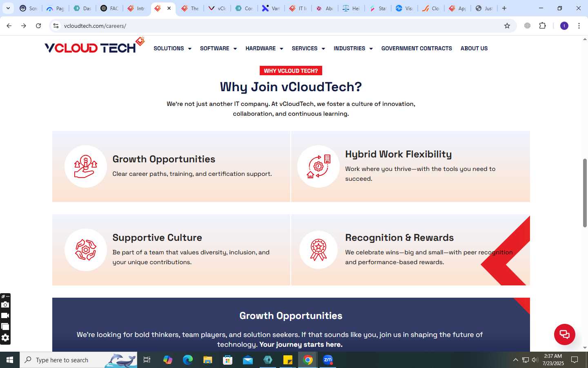Take a screenshot with the camera icon
The width and height of the screenshot is (588, 368).
5,305
